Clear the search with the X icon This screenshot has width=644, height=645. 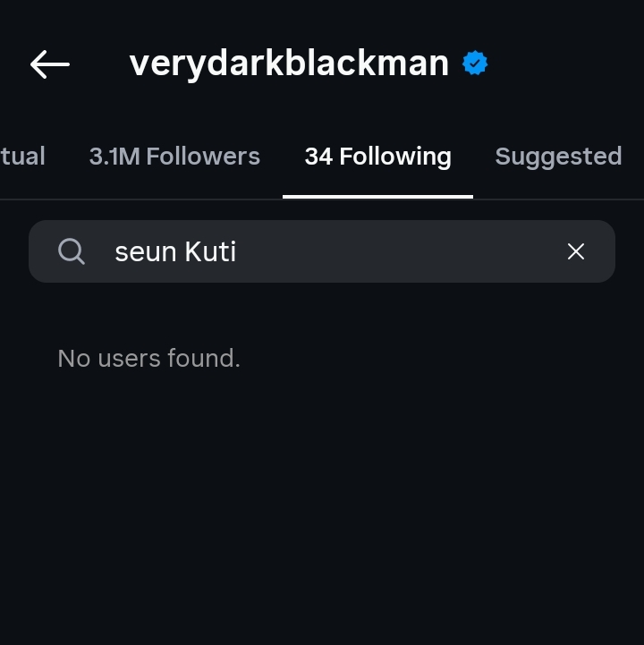(x=576, y=251)
